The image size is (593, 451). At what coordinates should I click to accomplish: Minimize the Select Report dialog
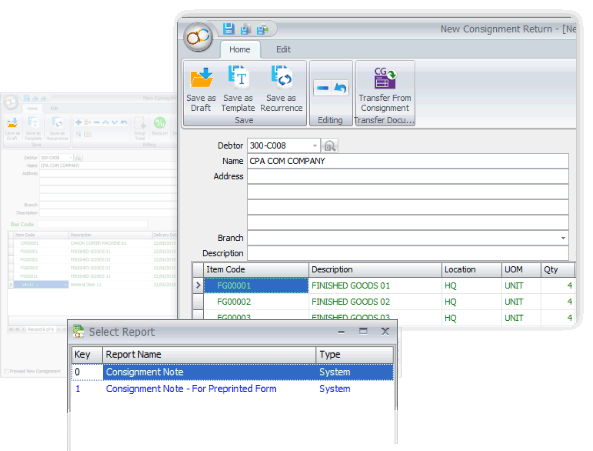point(341,332)
